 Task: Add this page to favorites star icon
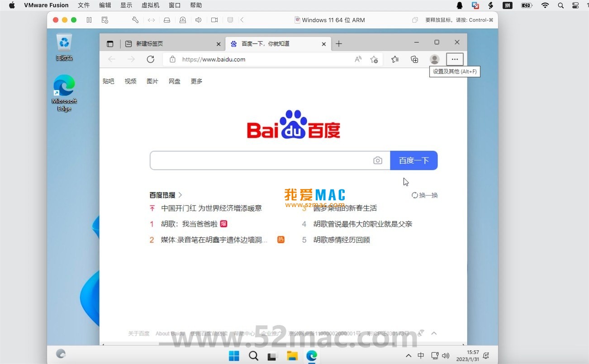point(374,59)
